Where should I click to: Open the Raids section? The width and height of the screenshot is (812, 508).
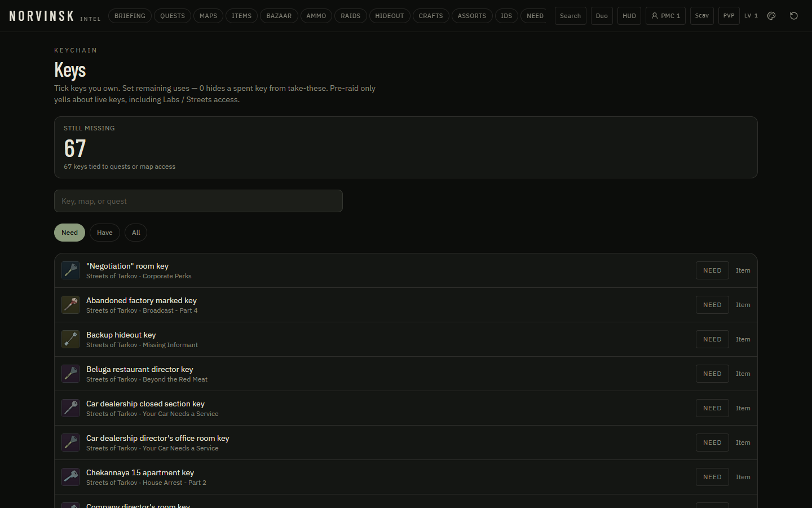pyautogui.click(x=351, y=16)
